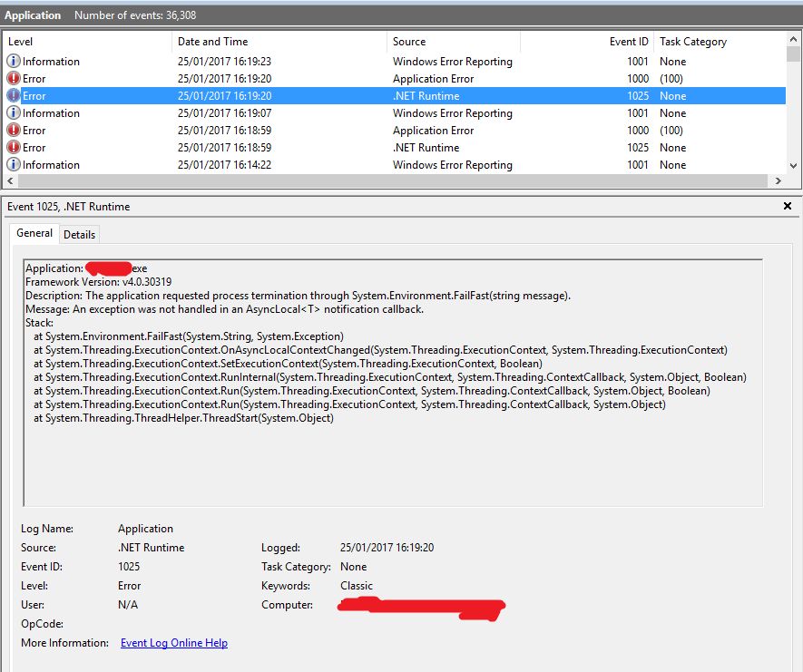803x672 pixels.
Task: Click the (100) task category at 16:19:20
Action: pos(671,79)
